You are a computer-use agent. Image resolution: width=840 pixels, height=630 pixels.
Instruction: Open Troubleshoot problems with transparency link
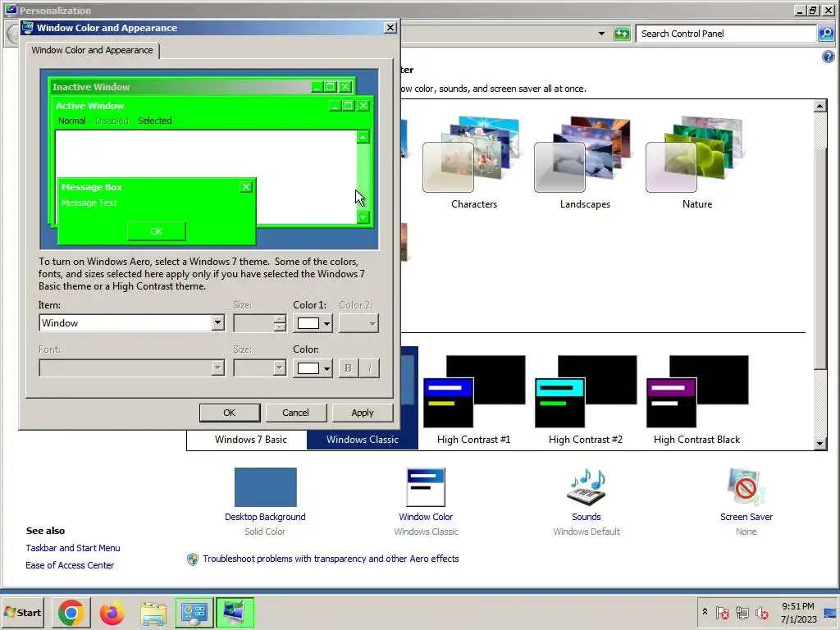click(x=331, y=559)
